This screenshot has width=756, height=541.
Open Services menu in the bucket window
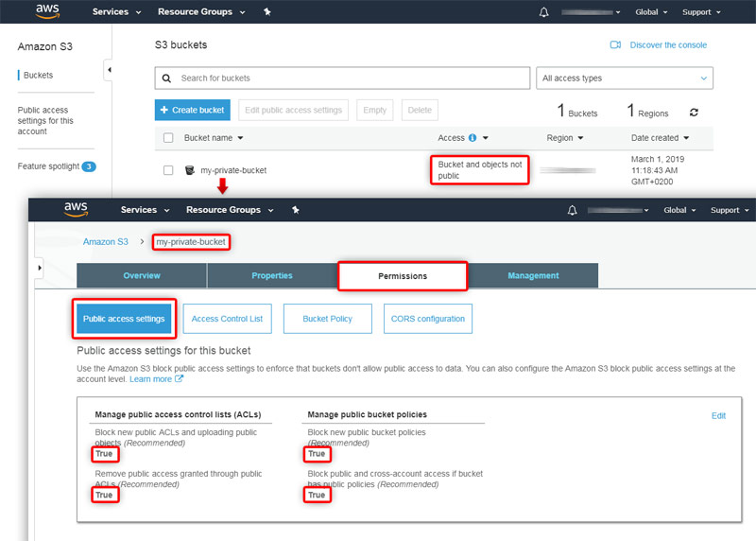[x=145, y=209]
